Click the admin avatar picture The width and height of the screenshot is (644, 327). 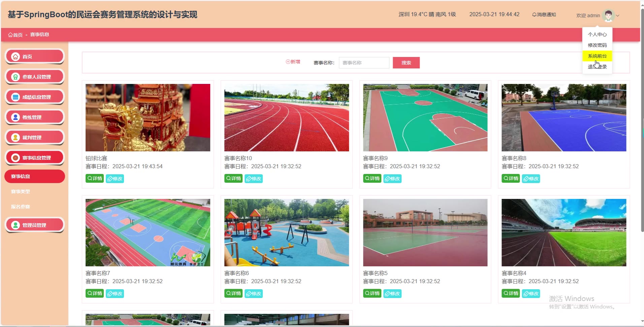[x=608, y=15]
